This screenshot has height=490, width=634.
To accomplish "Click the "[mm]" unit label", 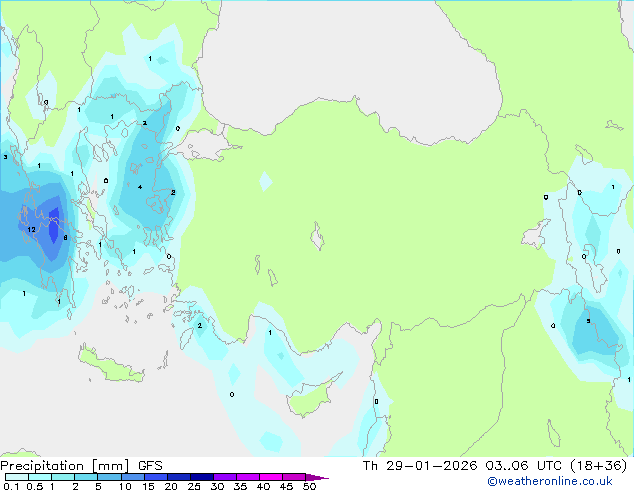I will pos(110,466).
